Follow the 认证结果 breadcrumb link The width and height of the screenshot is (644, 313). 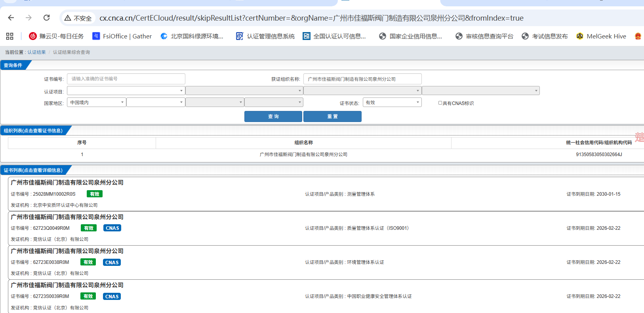(x=36, y=52)
